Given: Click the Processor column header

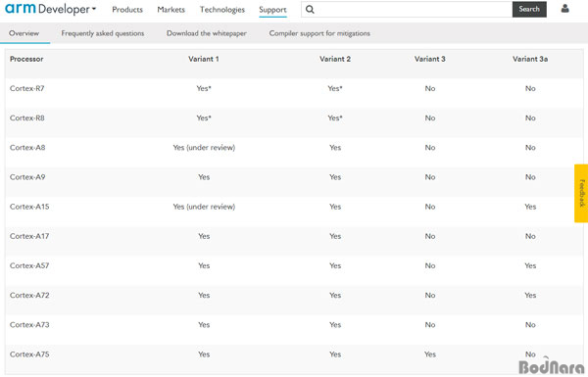Looking at the screenshot, I should coord(26,59).
